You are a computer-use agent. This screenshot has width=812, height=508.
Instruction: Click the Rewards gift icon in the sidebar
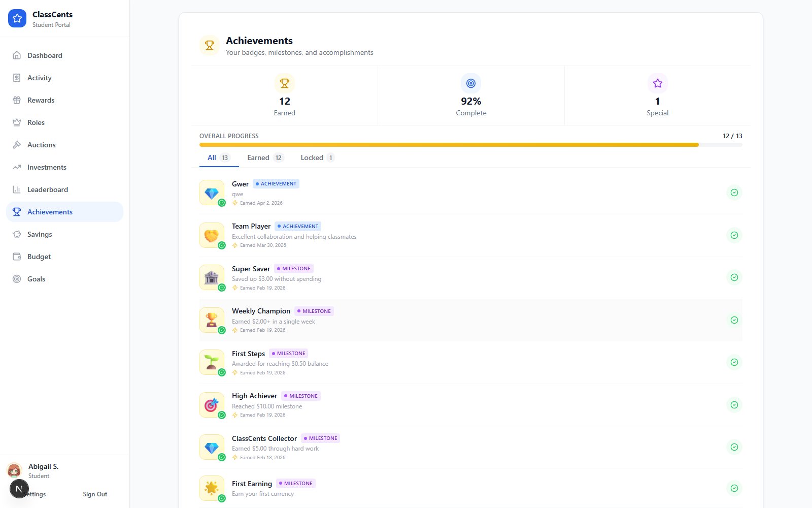coord(17,100)
